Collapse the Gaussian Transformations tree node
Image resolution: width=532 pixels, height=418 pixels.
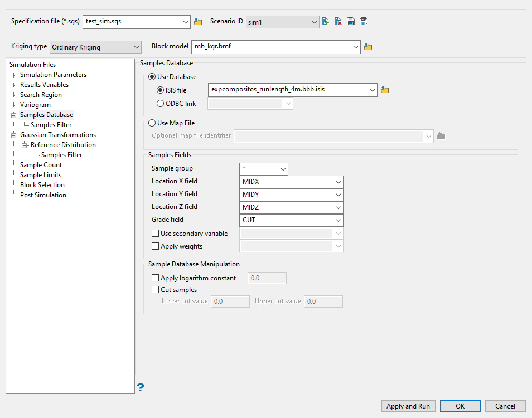tap(13, 135)
